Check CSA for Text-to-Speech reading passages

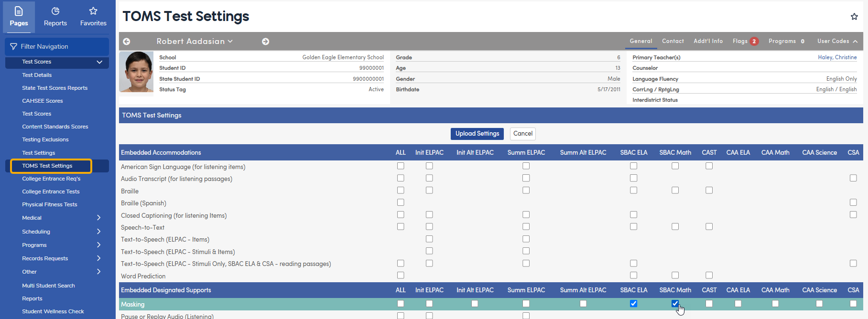tap(853, 263)
